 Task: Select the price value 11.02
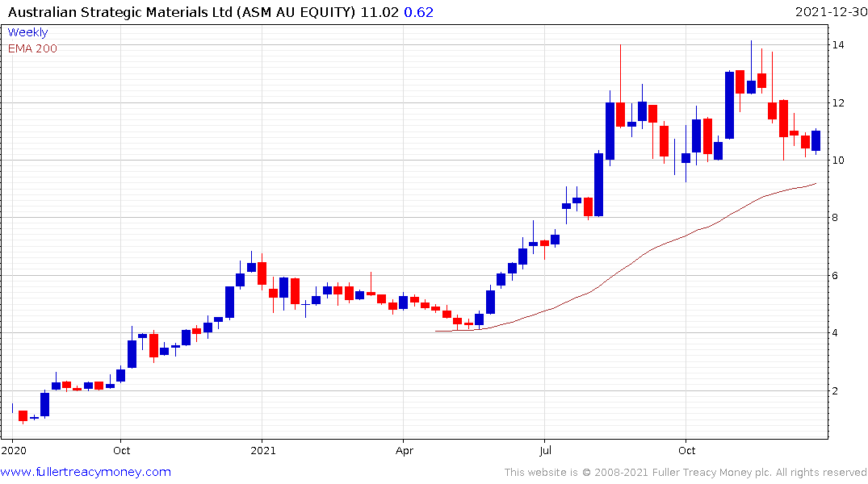click(x=379, y=12)
